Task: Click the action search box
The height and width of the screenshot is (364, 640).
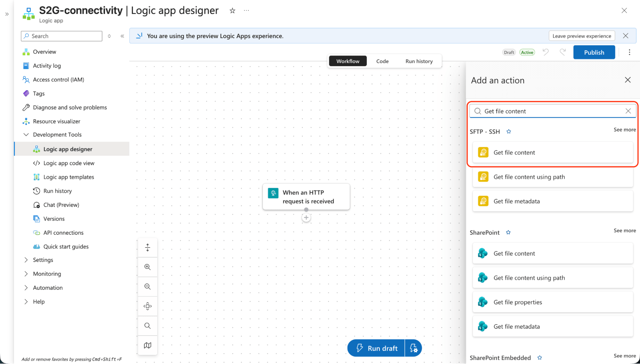Action: coord(553,111)
